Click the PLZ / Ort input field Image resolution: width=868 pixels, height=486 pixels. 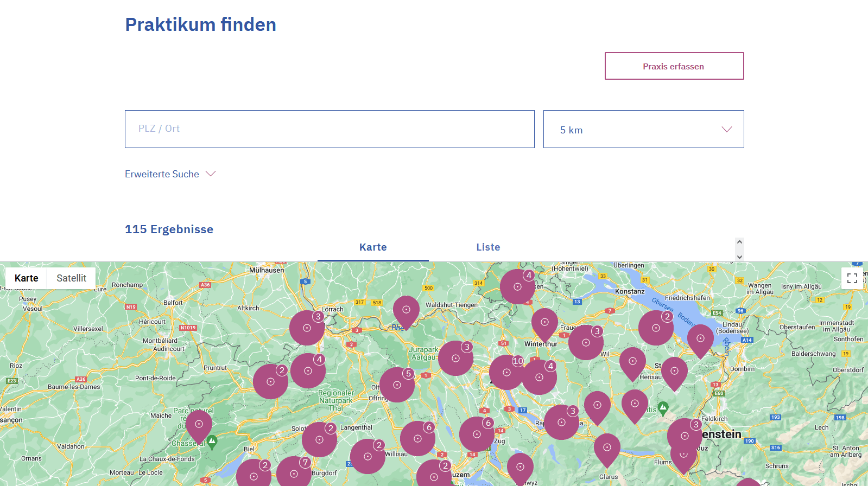[330, 129]
